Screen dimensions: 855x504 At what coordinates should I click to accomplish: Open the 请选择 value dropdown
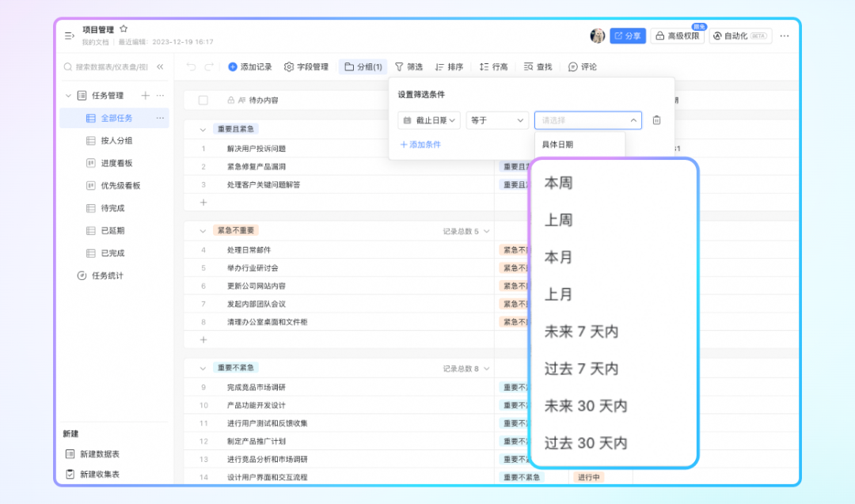pyautogui.click(x=587, y=120)
